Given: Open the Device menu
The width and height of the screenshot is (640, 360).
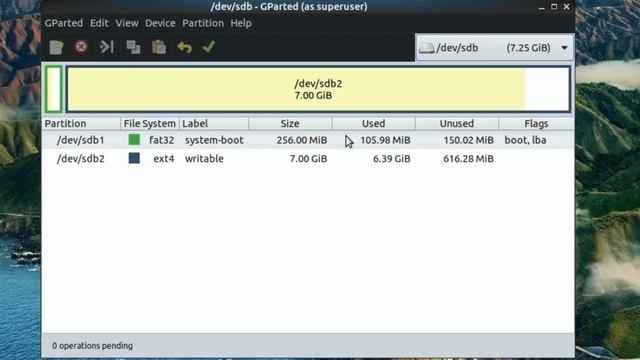Looking at the screenshot, I should coord(160,23).
